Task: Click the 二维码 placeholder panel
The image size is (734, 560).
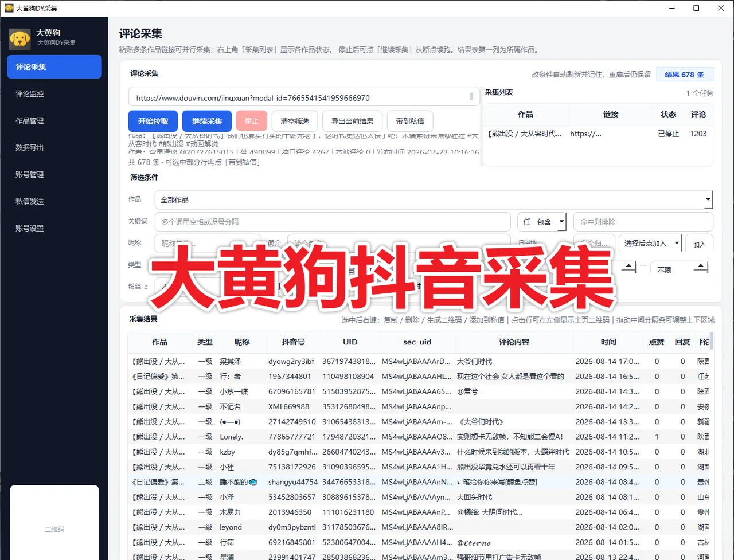Action: click(54, 522)
